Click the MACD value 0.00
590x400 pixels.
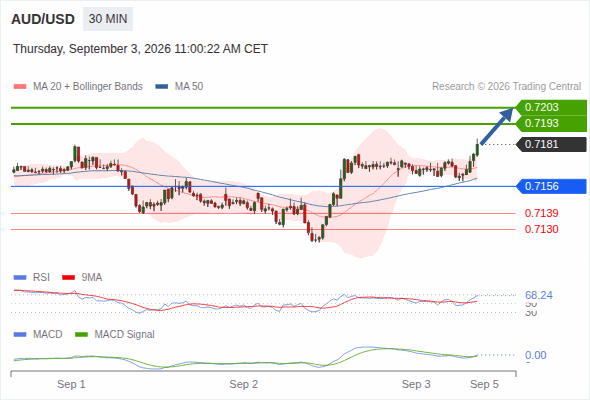point(535,355)
